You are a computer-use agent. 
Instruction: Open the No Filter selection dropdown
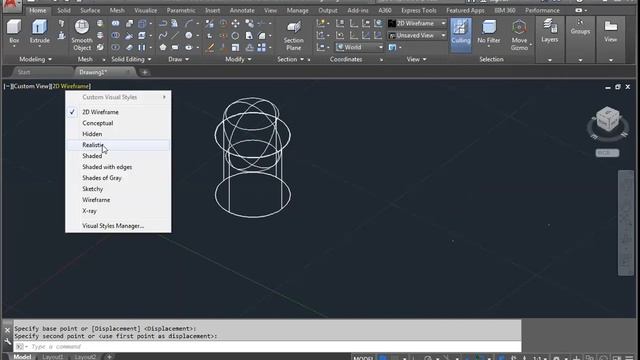coord(489,33)
